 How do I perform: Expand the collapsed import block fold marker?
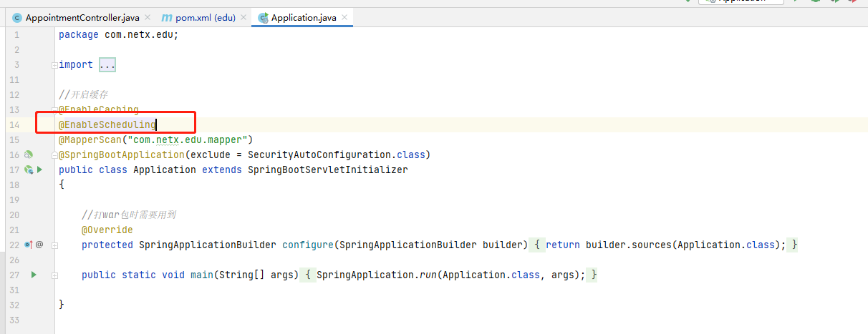point(54,65)
